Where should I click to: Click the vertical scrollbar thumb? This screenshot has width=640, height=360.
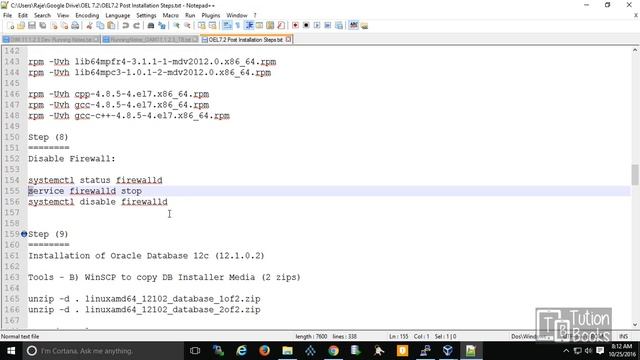point(635,174)
